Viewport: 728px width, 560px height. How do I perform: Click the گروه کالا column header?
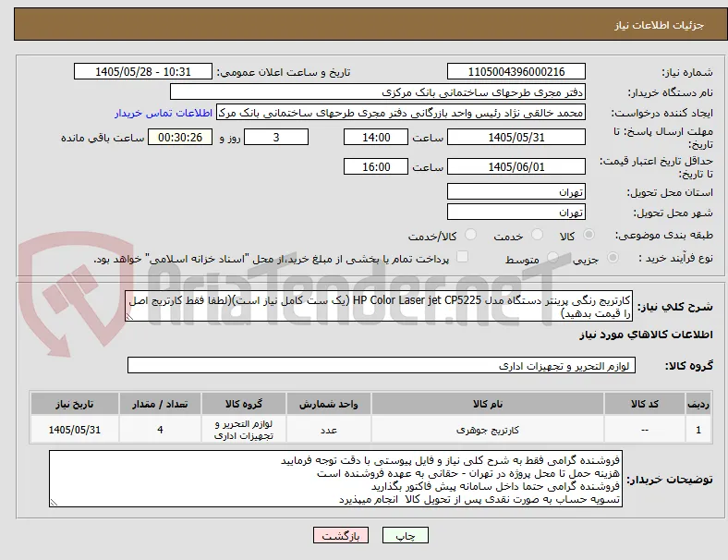[244, 404]
